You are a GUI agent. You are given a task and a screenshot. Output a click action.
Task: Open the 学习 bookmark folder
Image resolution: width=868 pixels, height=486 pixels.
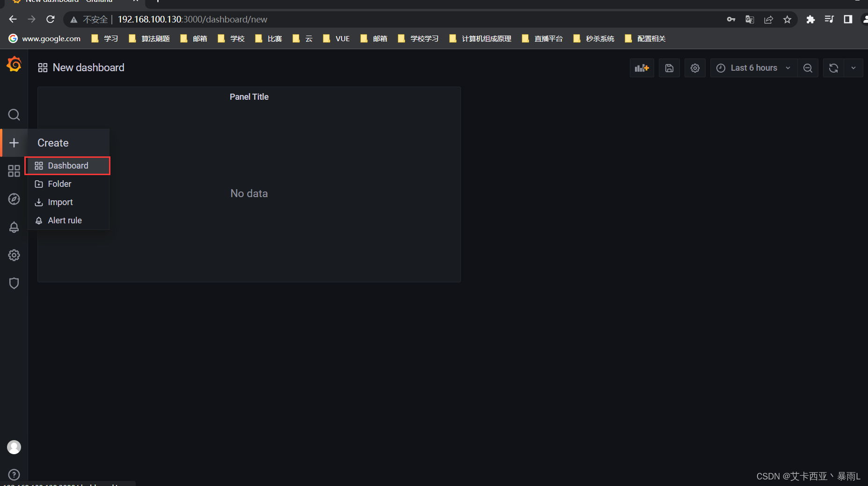pos(105,38)
